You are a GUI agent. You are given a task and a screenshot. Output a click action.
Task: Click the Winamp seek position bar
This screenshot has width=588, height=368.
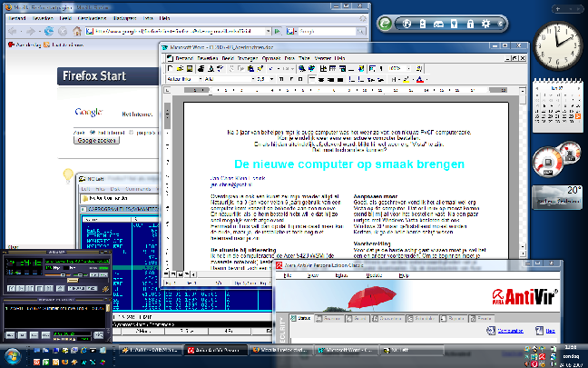point(58,281)
